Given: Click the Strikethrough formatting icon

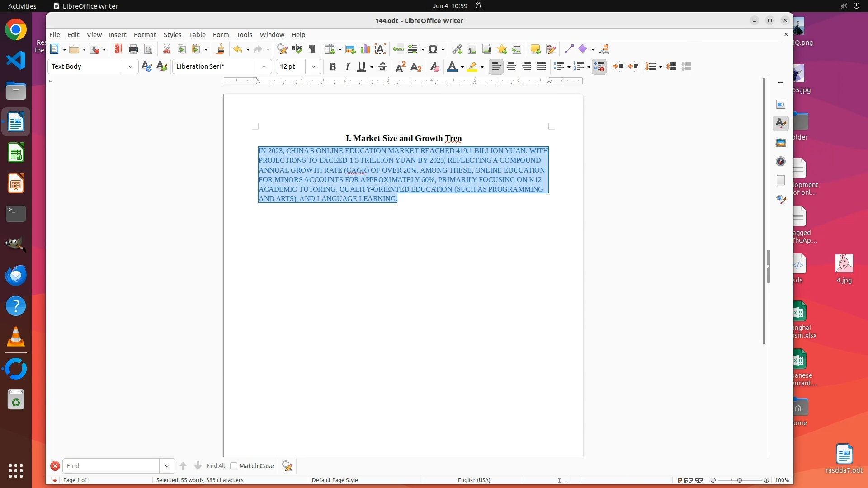Looking at the screenshot, I should pyautogui.click(x=382, y=67).
